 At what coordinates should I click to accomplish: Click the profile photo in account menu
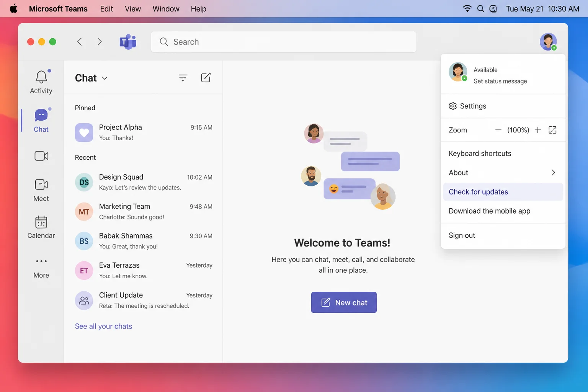coord(458,72)
